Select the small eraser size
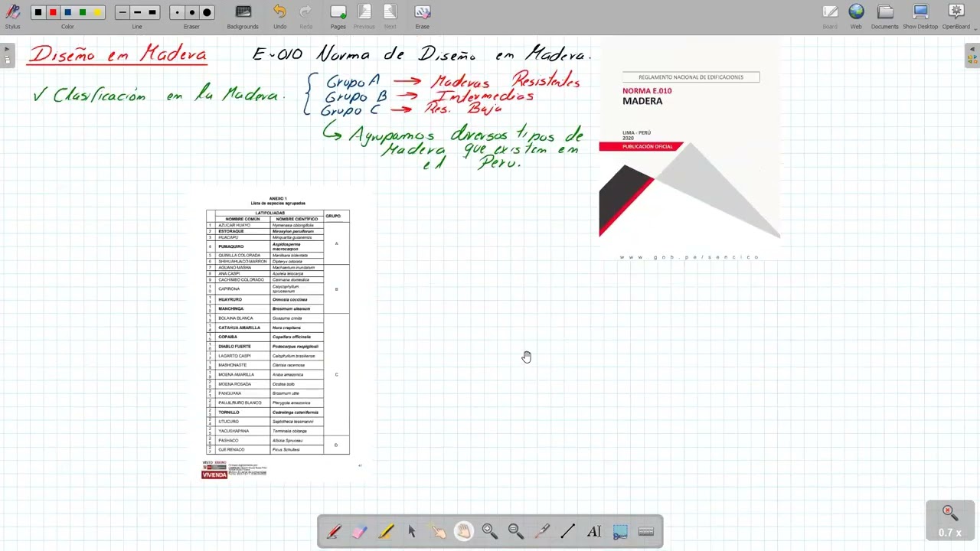 (177, 12)
